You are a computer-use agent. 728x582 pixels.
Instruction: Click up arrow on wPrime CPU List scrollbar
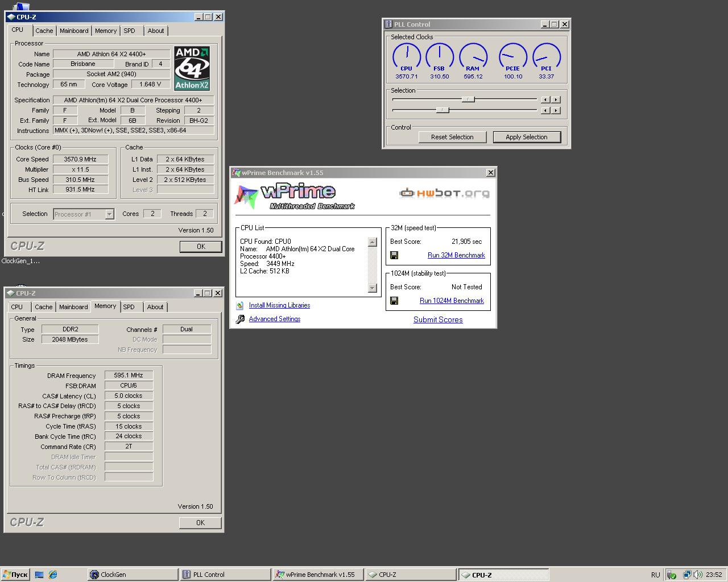(373, 242)
